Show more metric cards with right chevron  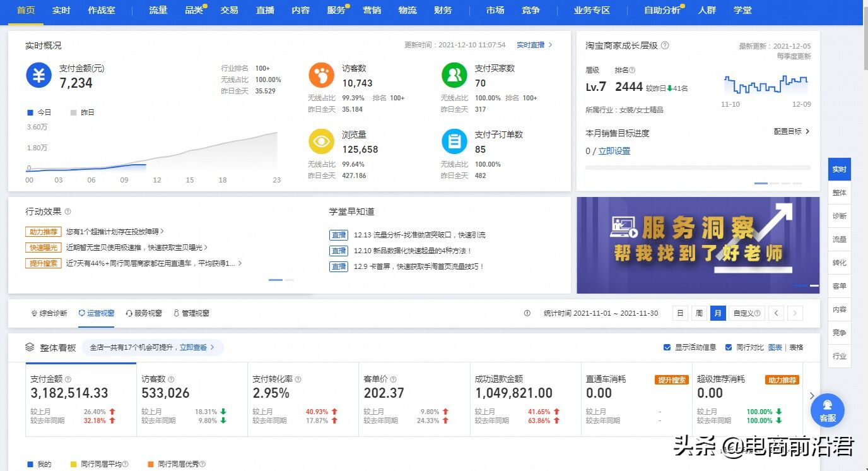[812, 396]
